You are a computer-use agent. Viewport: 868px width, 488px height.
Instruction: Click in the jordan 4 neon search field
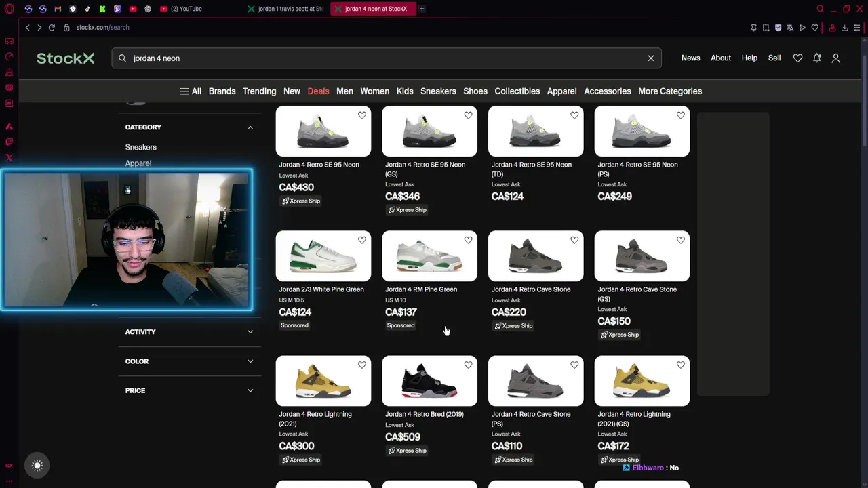click(387, 58)
